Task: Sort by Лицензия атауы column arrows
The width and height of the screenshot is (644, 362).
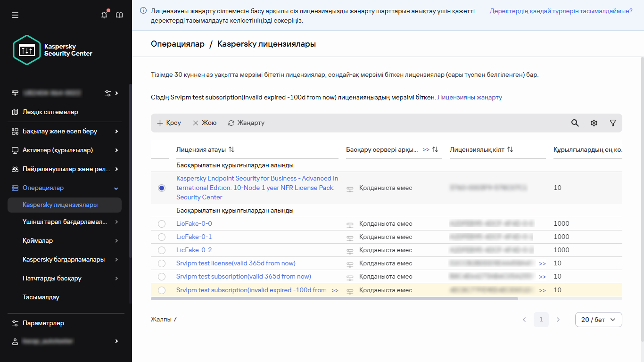Action: coord(231,149)
